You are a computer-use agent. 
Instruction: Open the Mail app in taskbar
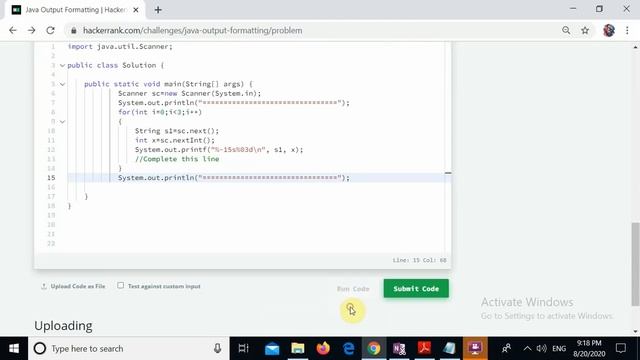pos(272,349)
